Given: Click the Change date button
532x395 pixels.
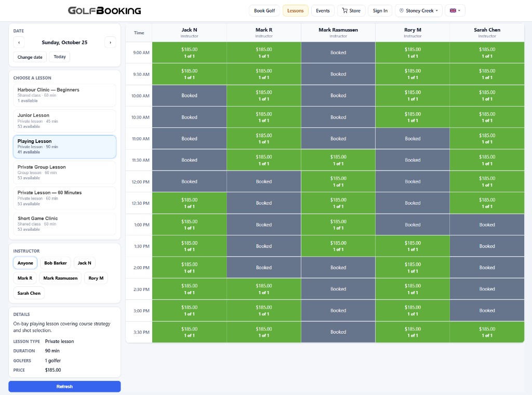Looking at the screenshot, I should pos(30,57).
